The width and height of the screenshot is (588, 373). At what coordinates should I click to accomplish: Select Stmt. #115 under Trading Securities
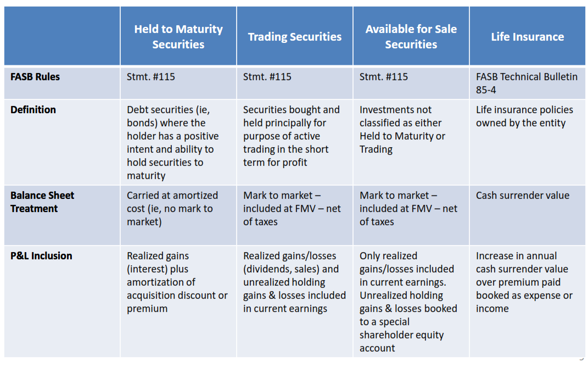[267, 76]
